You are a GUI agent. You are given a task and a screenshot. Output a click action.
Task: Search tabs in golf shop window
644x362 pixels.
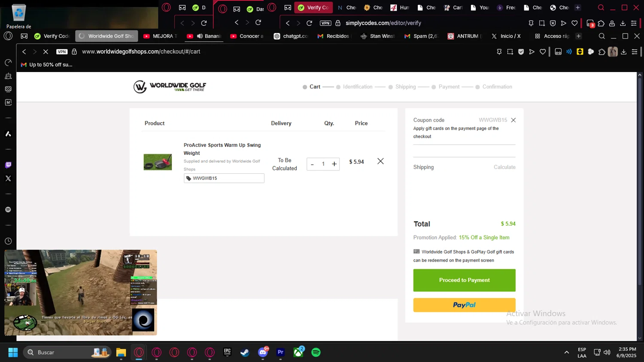point(602,36)
